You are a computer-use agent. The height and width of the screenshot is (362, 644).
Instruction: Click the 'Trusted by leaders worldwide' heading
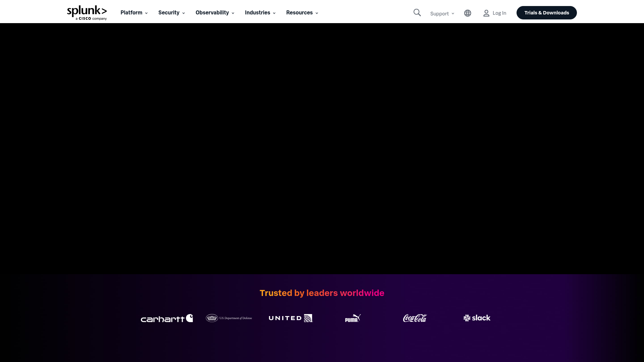point(322,293)
